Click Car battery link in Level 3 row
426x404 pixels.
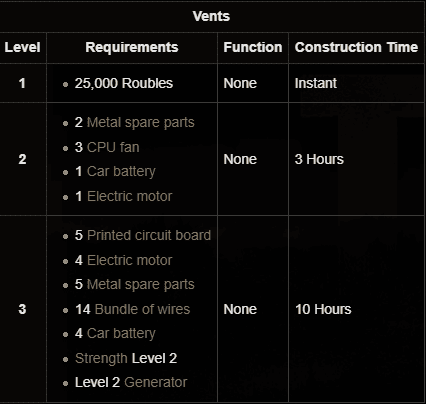pyautogui.click(x=121, y=334)
